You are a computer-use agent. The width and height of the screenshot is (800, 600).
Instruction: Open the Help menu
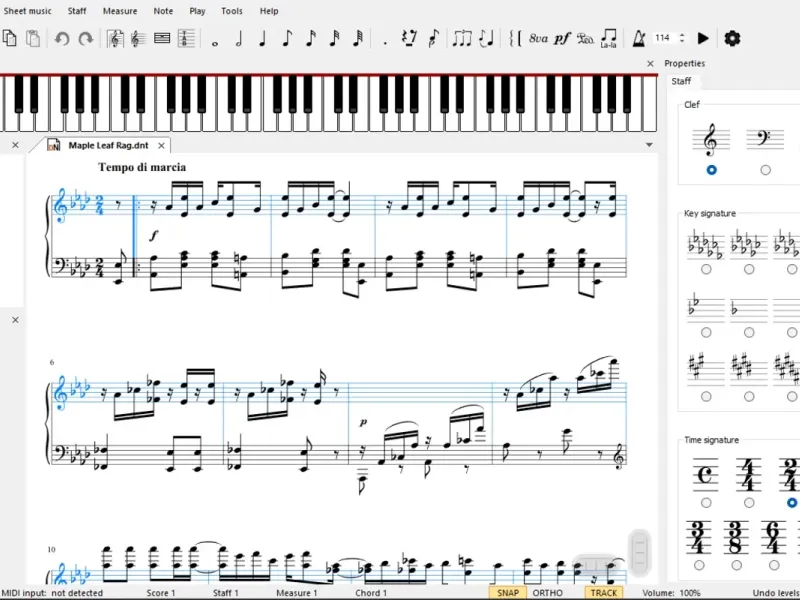269,11
